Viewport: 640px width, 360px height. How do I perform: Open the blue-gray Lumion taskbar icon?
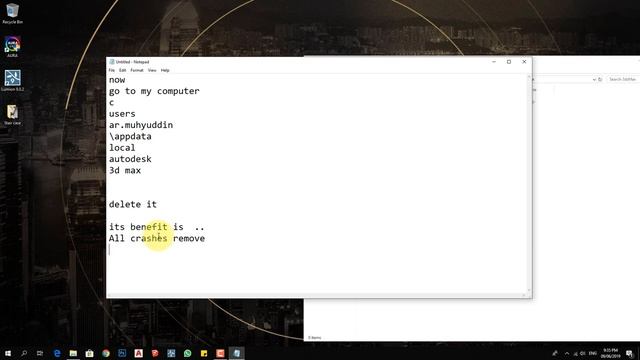point(171,353)
